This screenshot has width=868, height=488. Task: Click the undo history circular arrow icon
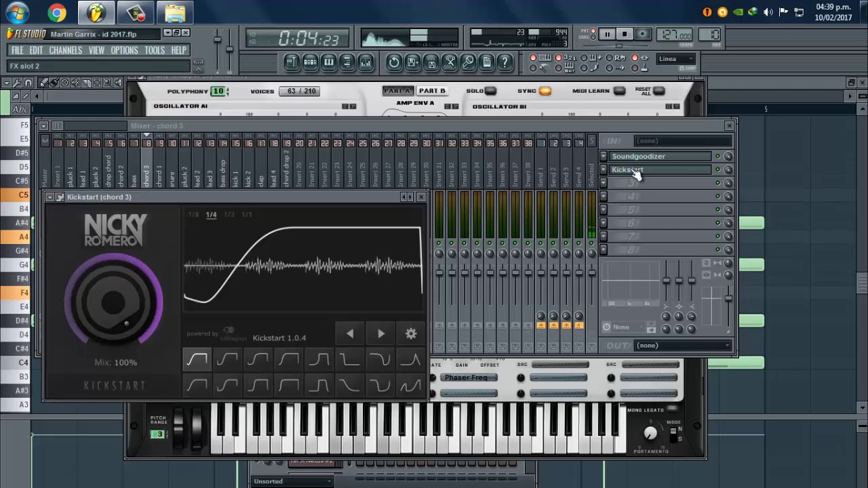tap(394, 62)
